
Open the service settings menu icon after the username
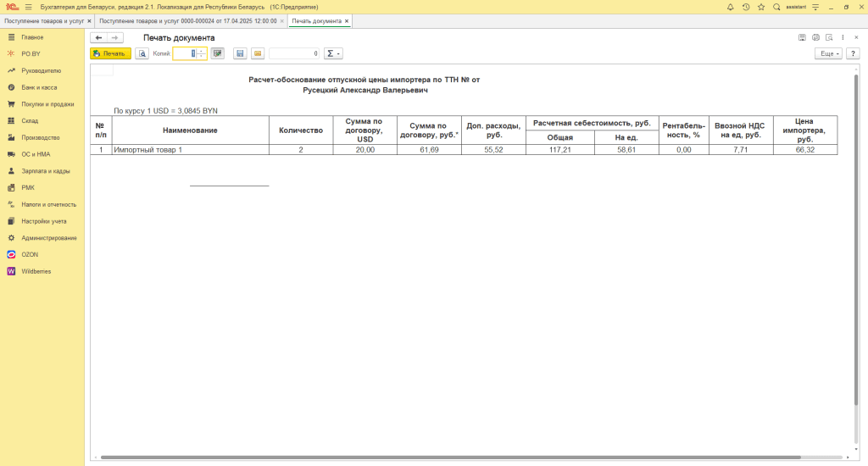(815, 7)
